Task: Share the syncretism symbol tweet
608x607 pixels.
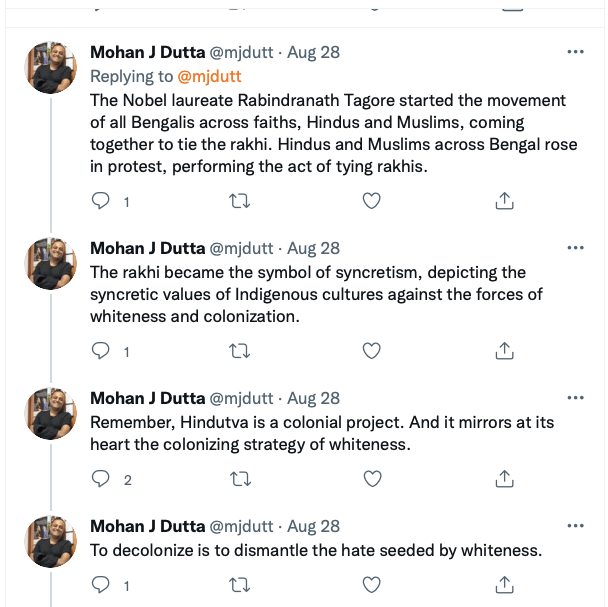Action: (x=505, y=350)
